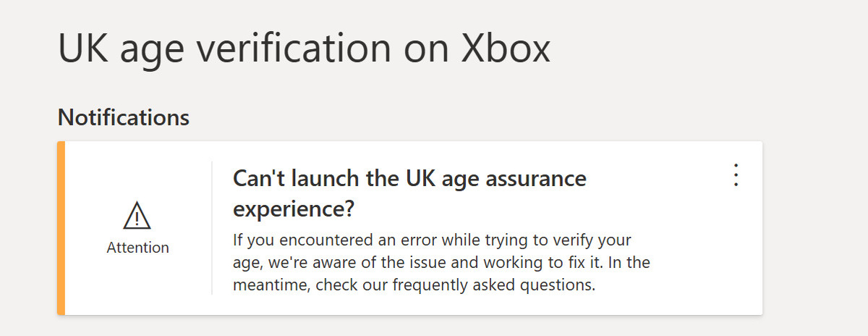Click the word "Xbox" in the page title

[x=506, y=49]
